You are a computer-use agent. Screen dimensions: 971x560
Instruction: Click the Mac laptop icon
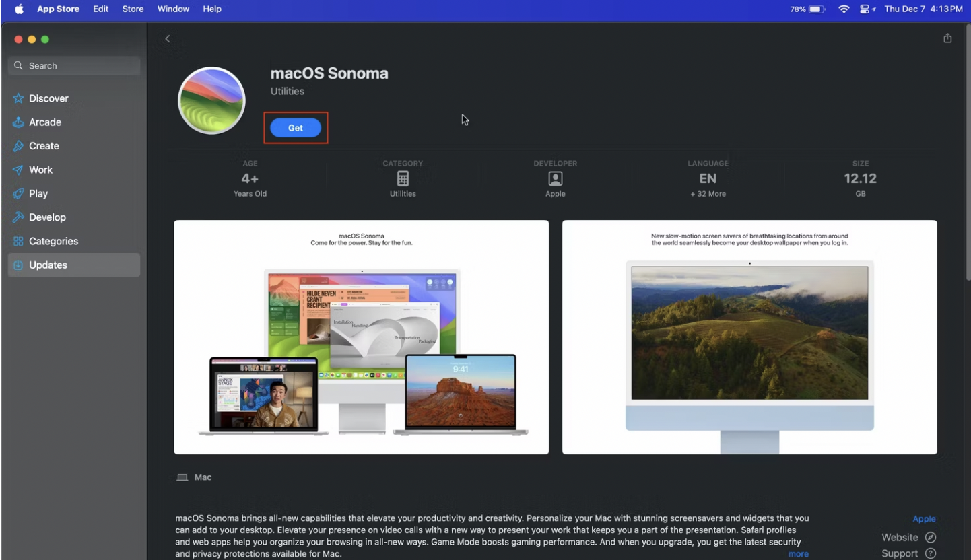click(182, 477)
